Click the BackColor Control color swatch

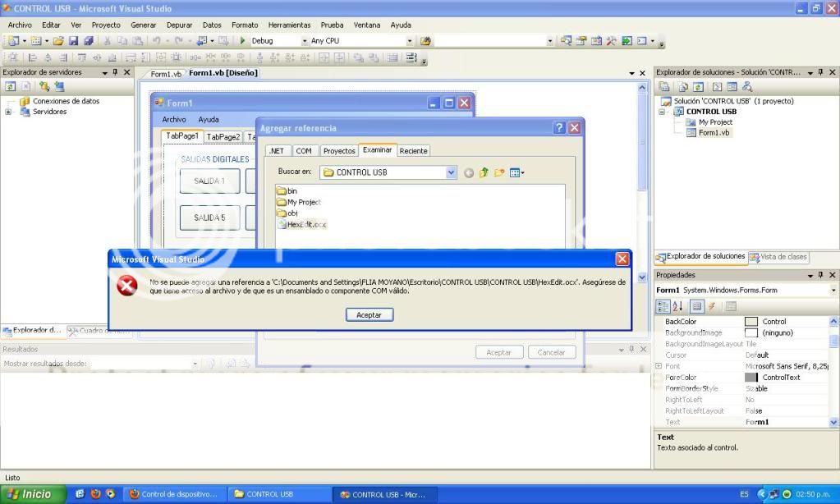[751, 321]
